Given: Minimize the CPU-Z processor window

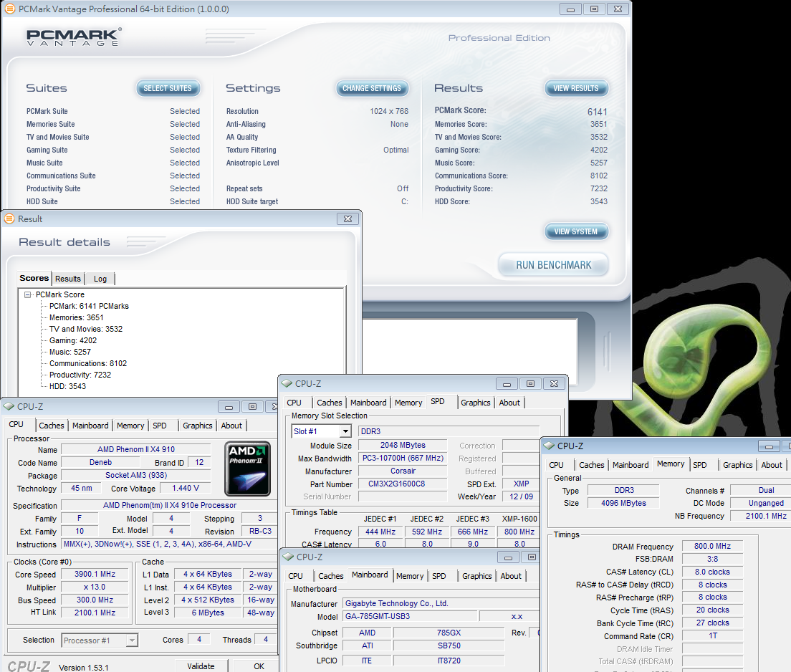Looking at the screenshot, I should point(229,407).
